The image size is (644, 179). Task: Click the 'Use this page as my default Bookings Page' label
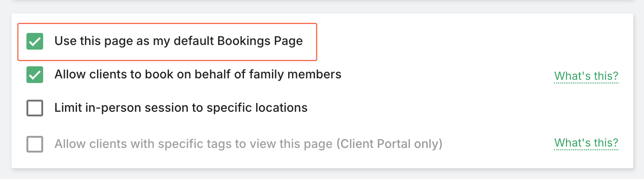[179, 41]
